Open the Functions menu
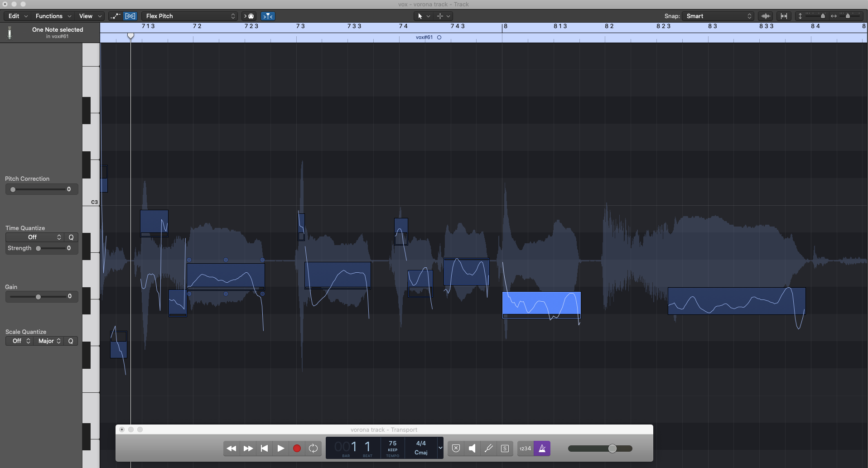 click(x=53, y=16)
